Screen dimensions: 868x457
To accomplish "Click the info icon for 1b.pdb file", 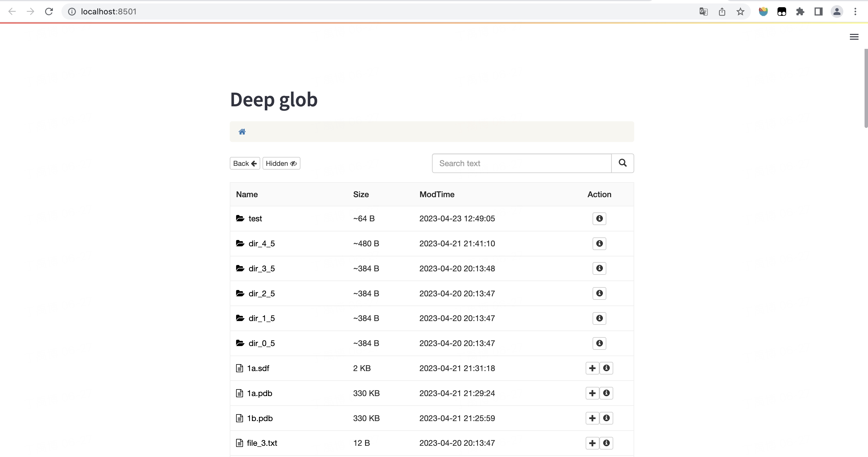I will coord(606,418).
